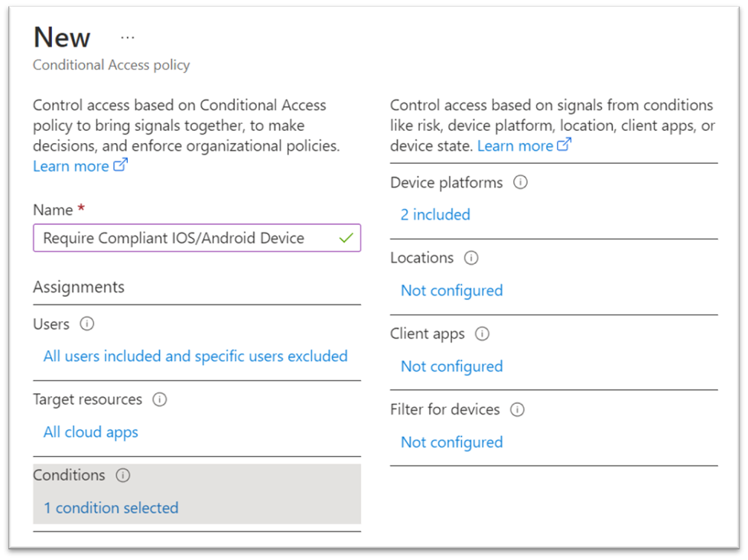Open All users included and specific users excluded

point(196,356)
